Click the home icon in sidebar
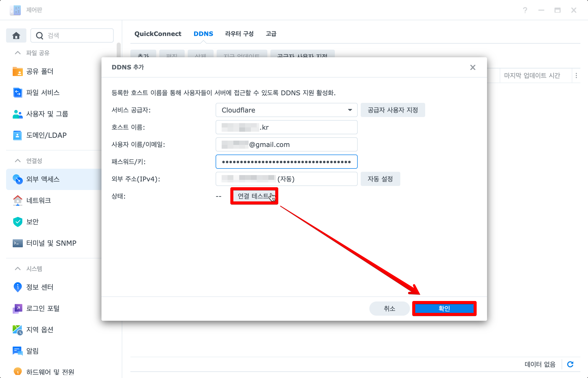Screen dimensions: 588x378 point(16,35)
